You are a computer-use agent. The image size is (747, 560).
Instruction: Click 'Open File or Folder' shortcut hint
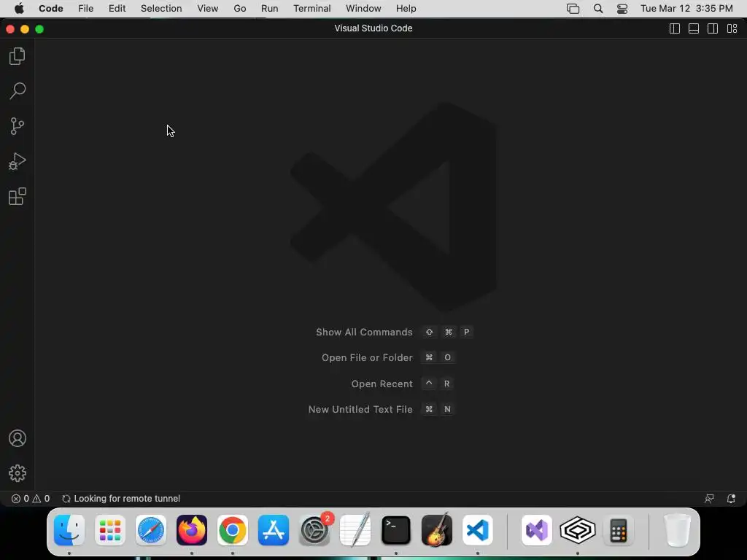point(388,357)
